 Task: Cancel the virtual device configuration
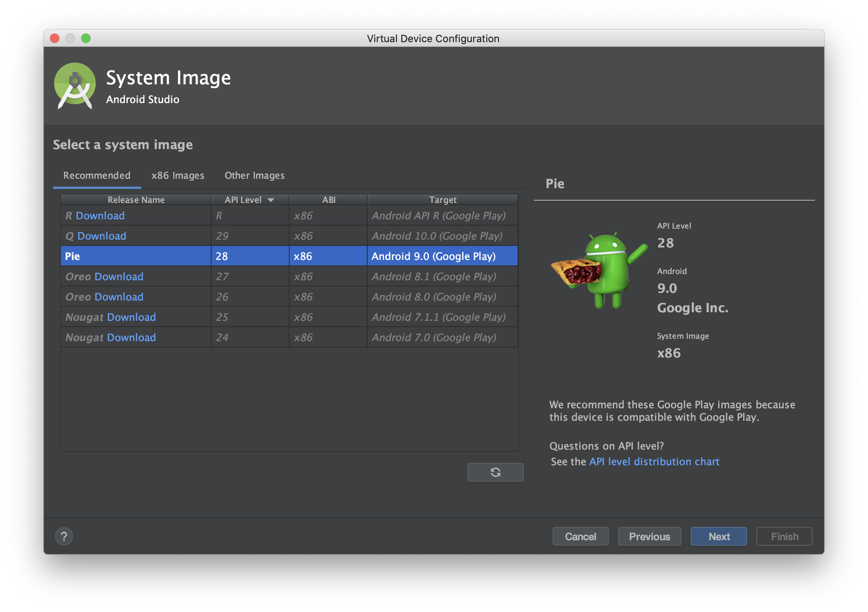coord(580,537)
